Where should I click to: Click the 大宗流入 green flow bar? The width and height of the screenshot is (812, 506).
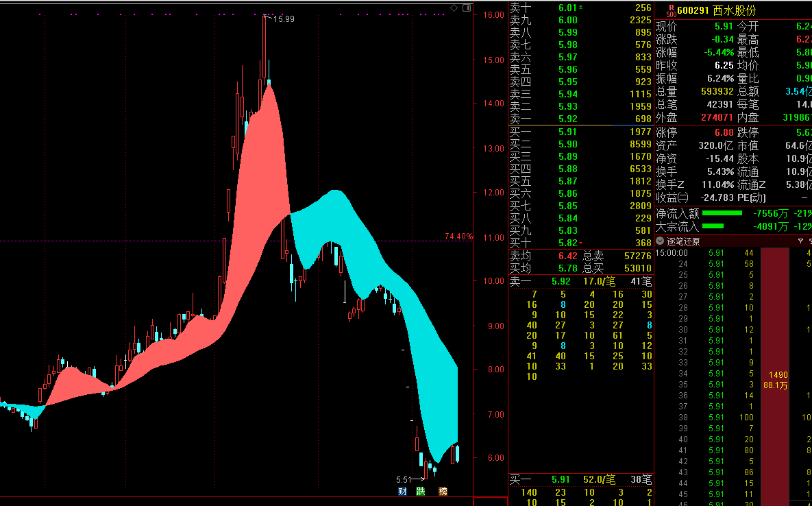tap(713, 226)
